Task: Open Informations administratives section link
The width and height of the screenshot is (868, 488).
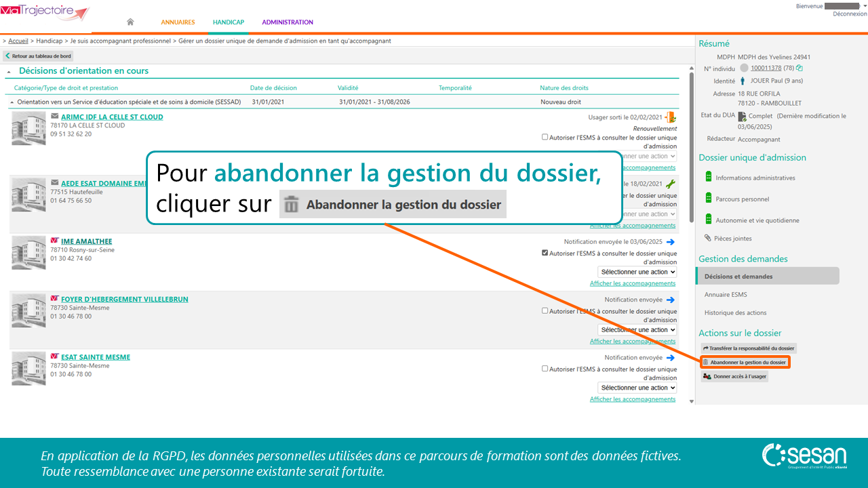Action: coord(755,178)
